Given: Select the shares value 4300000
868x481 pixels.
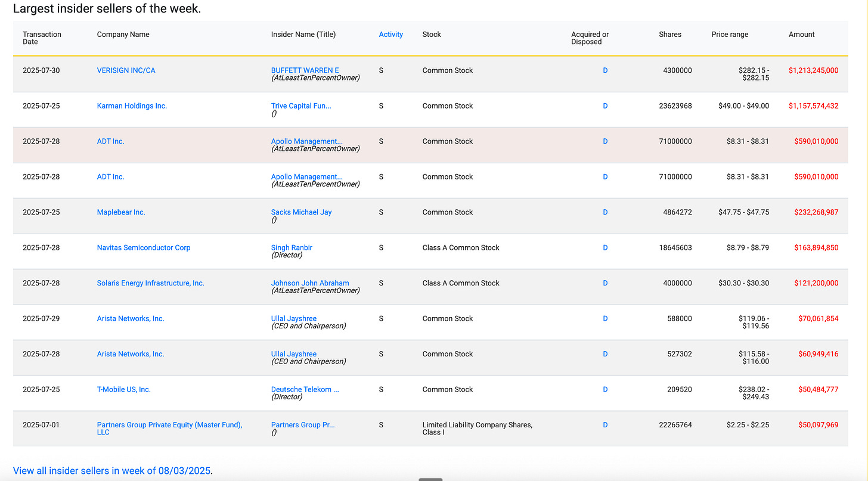Looking at the screenshot, I should click(x=677, y=70).
